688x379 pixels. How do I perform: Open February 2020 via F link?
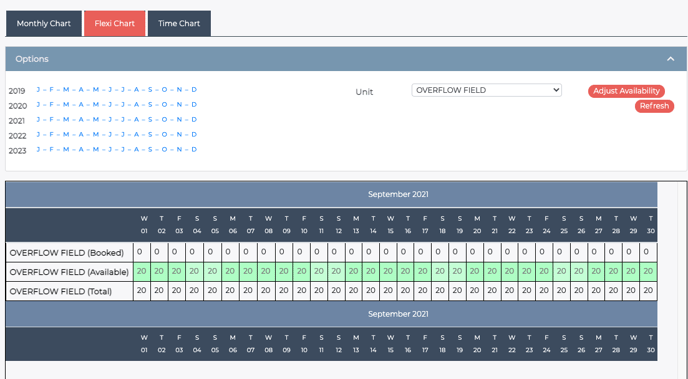pyautogui.click(x=51, y=104)
